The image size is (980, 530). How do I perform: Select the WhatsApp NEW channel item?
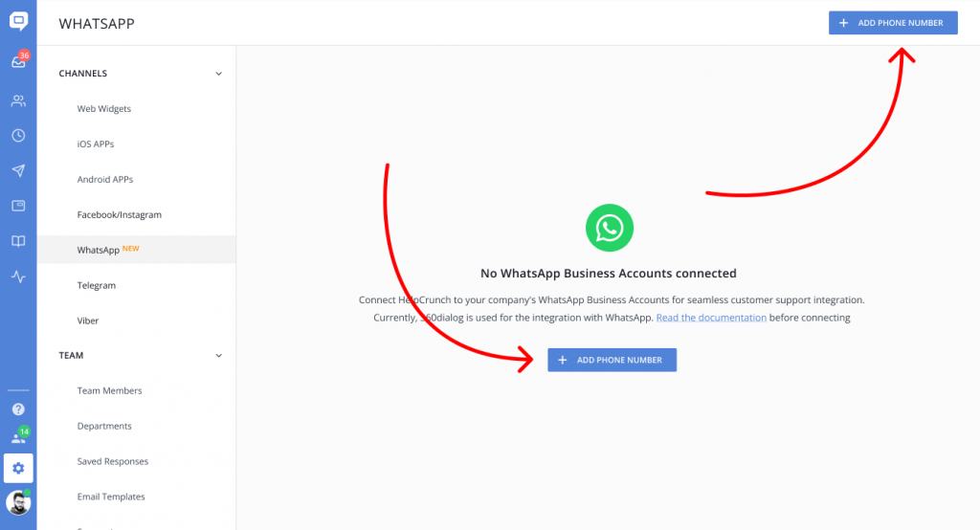coord(136,250)
